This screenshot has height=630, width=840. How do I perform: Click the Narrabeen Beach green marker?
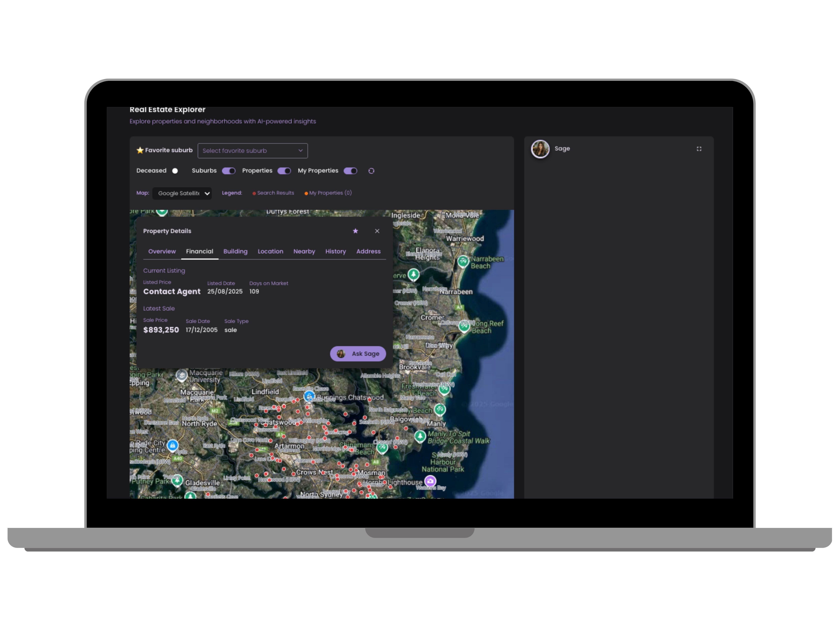pyautogui.click(x=463, y=261)
